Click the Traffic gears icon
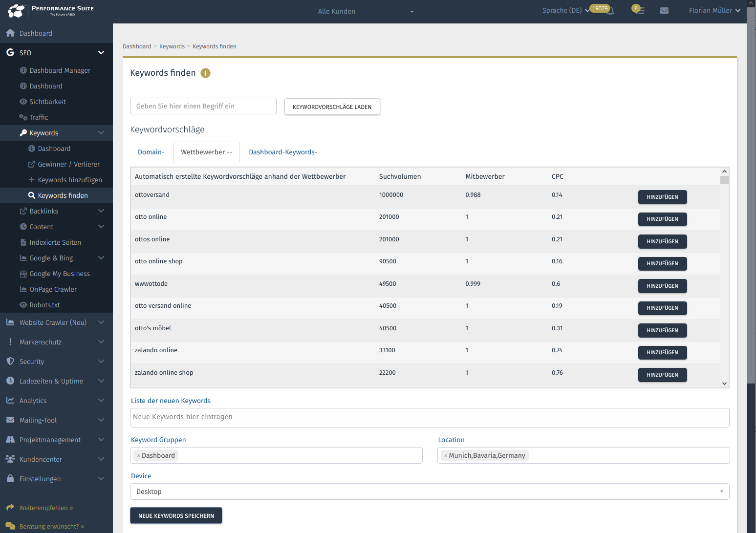The width and height of the screenshot is (756, 533). coord(23,117)
